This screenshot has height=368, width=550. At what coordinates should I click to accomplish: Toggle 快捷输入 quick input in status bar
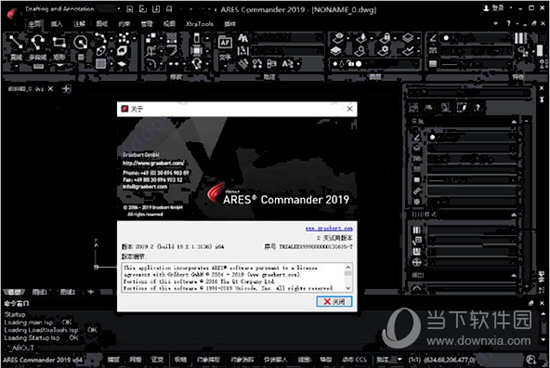tap(275, 360)
